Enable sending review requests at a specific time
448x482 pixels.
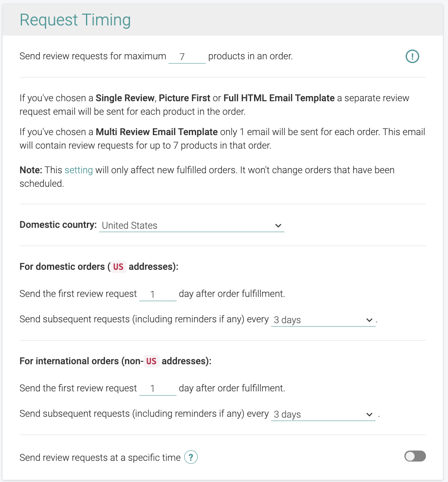(x=415, y=456)
